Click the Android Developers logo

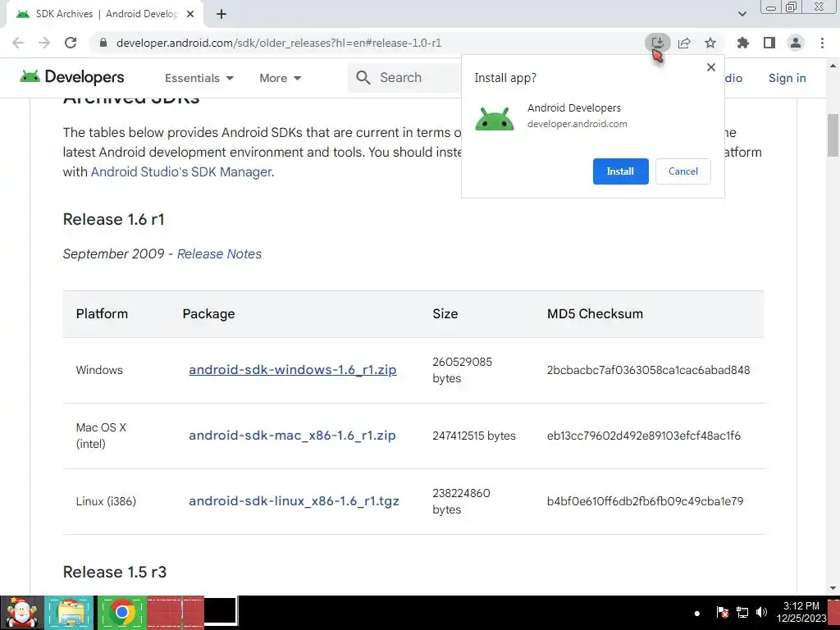point(72,77)
